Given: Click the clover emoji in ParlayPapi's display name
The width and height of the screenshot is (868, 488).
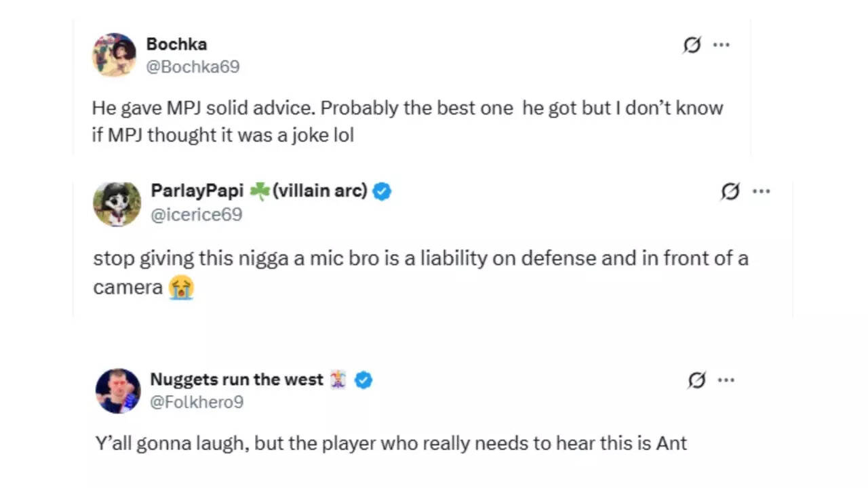Looking at the screenshot, I should pos(260,191).
